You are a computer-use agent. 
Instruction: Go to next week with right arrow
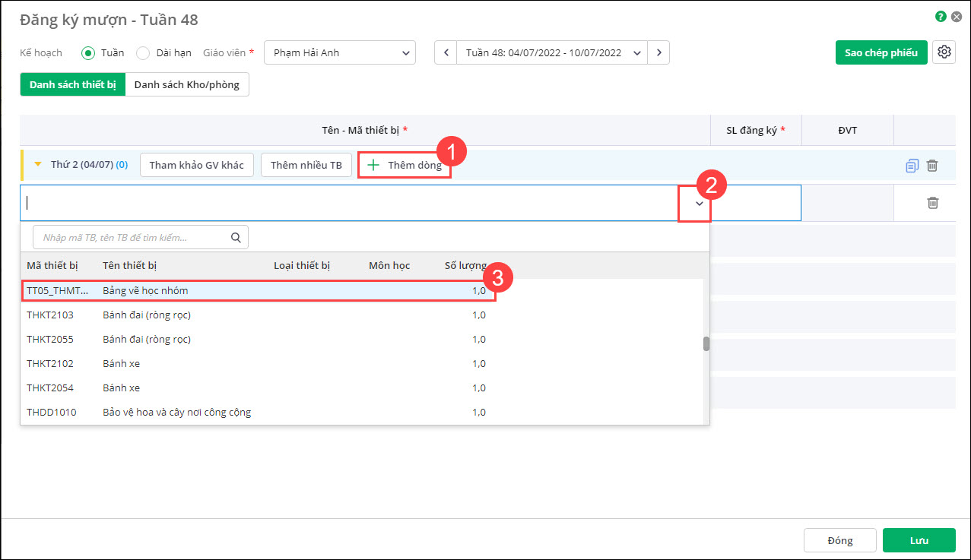point(659,52)
